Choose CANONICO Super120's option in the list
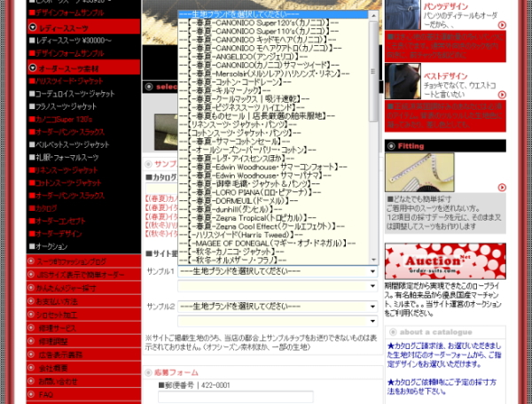This screenshot has width=532, height=404. (273, 22)
